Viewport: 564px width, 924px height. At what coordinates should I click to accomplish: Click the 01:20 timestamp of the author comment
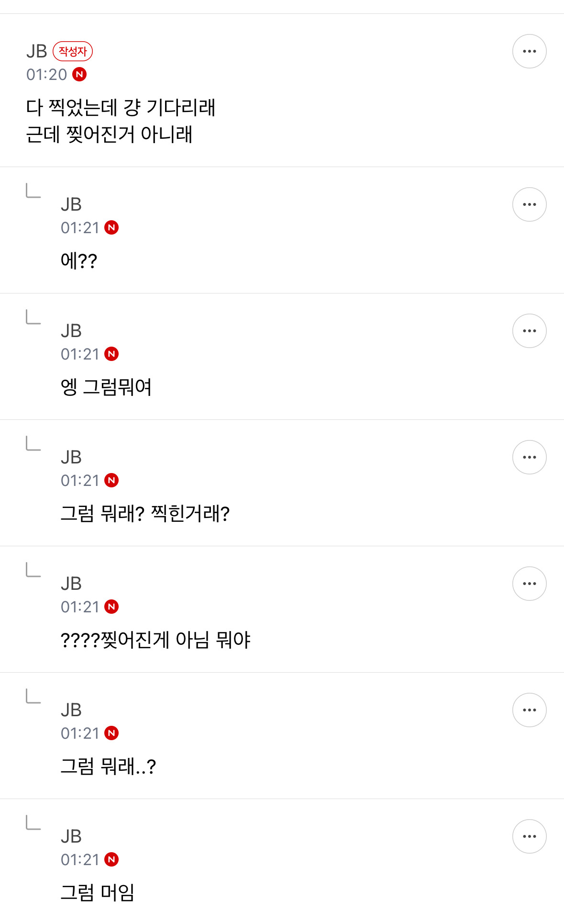coord(46,75)
